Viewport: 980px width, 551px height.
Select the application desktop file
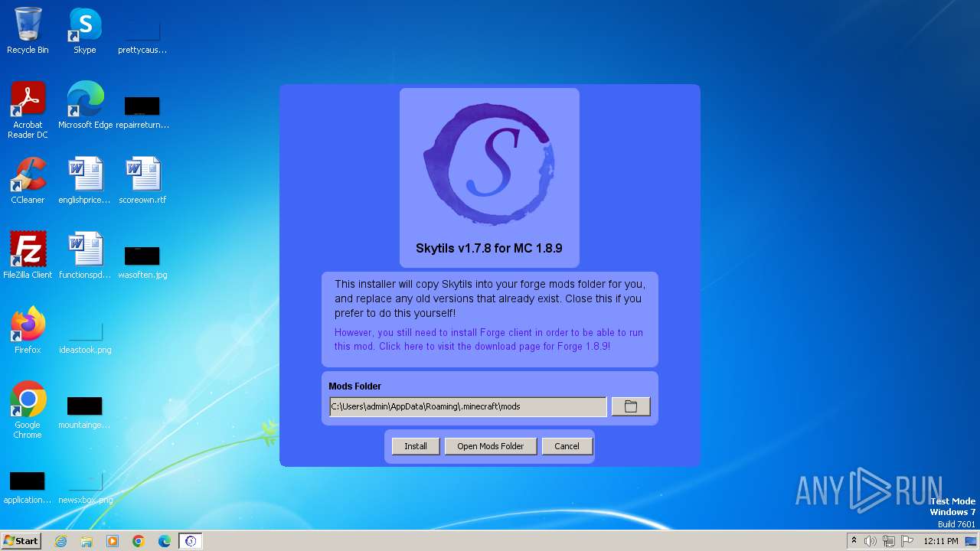28,487
